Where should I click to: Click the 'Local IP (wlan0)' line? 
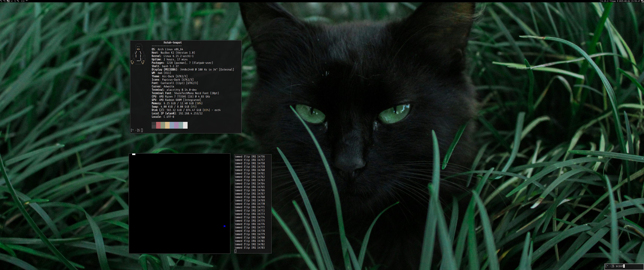coord(177,113)
